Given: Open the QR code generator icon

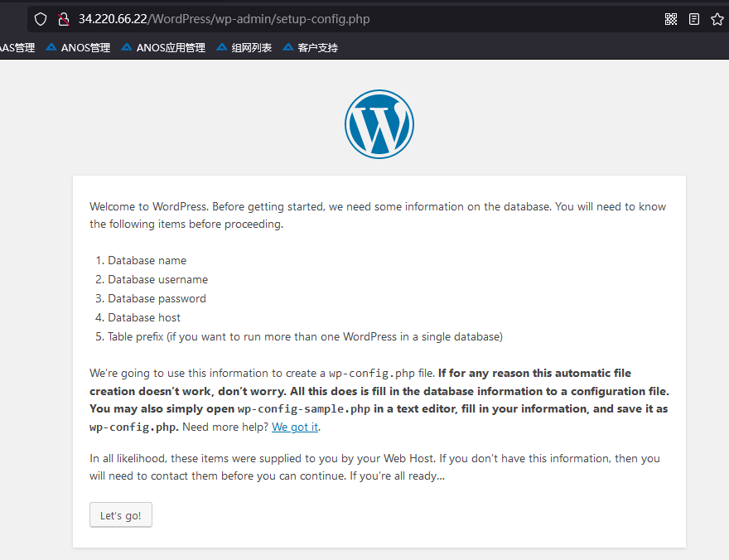Looking at the screenshot, I should coord(671,19).
